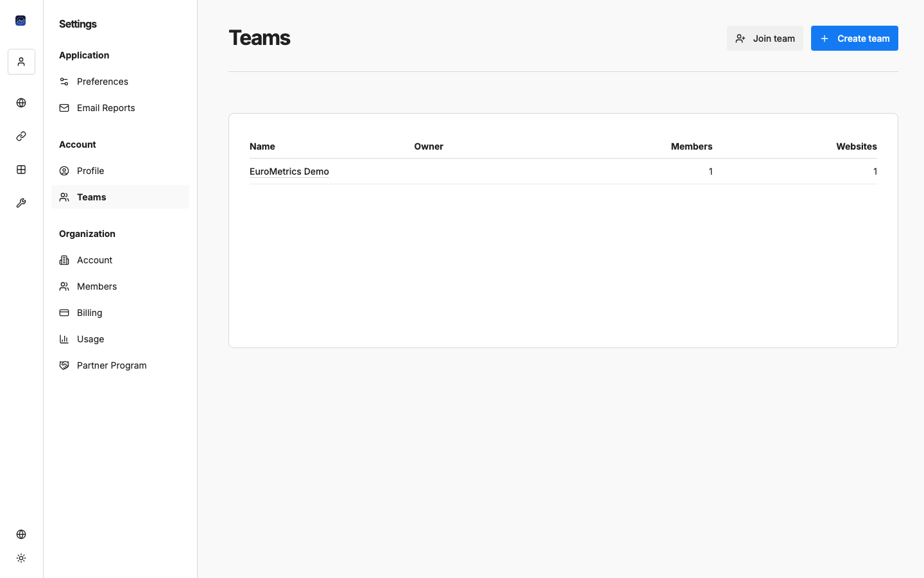Go to the Members settings page

(120, 286)
